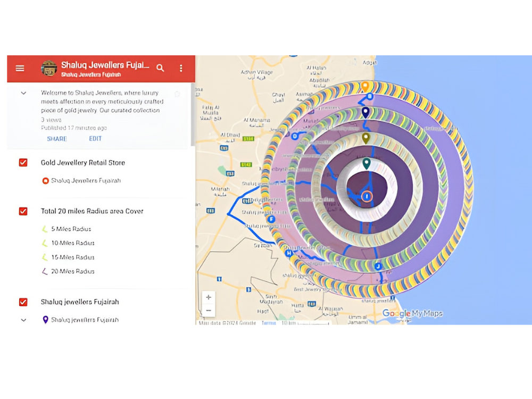Click the sidebar vertical scrollbar
The height and width of the screenshot is (399, 532).
pyautogui.click(x=193, y=114)
